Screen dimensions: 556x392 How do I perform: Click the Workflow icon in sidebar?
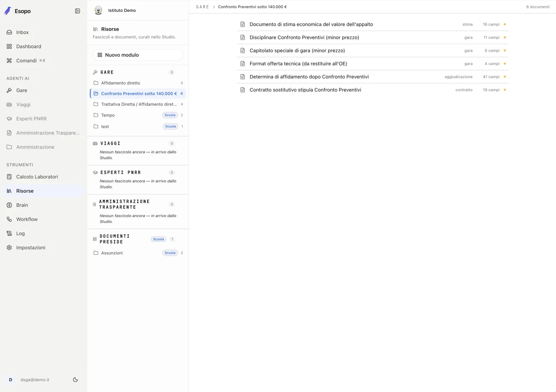coord(9,219)
